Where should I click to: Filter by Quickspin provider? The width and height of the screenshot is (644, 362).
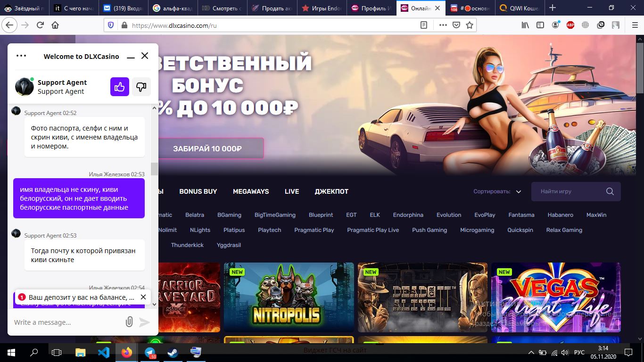520,230
